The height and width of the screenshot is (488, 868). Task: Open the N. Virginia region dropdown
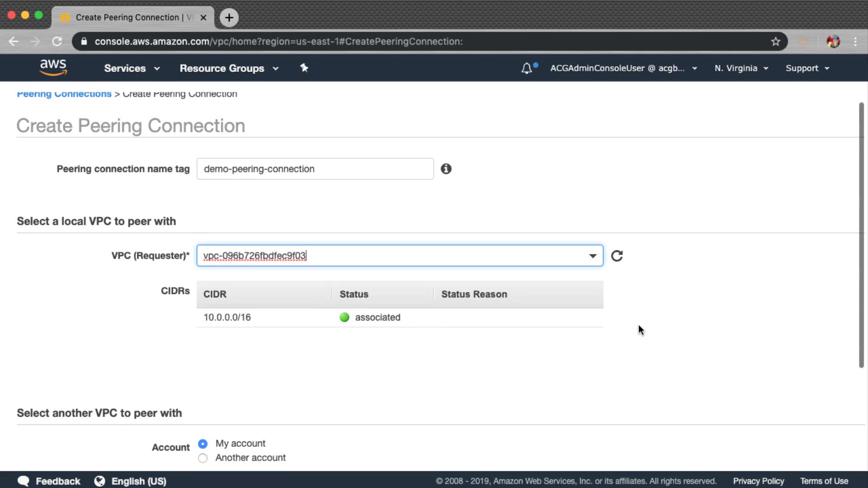coord(741,68)
